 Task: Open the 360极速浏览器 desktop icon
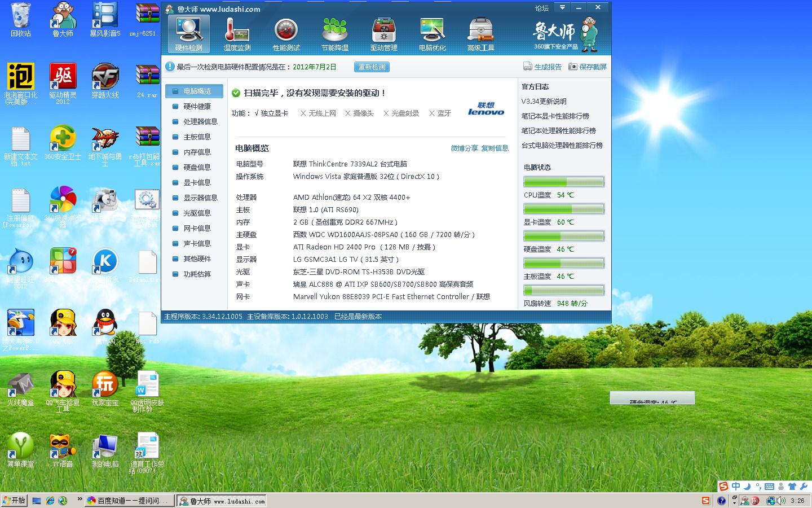point(63,206)
